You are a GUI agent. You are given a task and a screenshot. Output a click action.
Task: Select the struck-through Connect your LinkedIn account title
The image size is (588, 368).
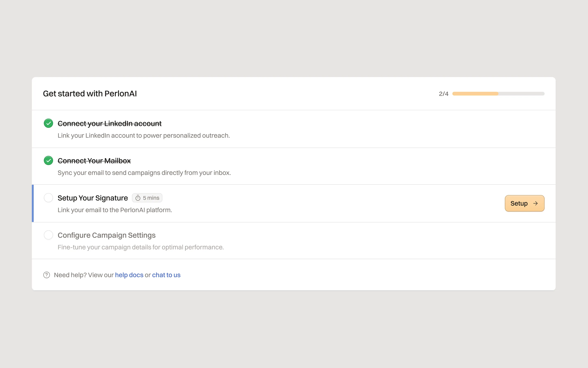[x=110, y=124]
